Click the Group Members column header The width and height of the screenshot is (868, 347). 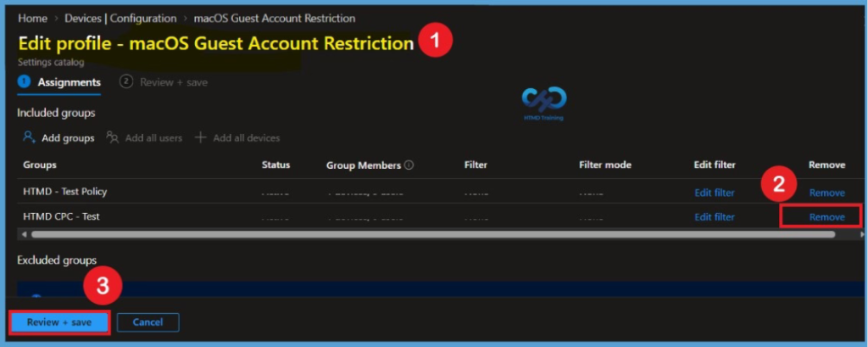[x=364, y=165]
